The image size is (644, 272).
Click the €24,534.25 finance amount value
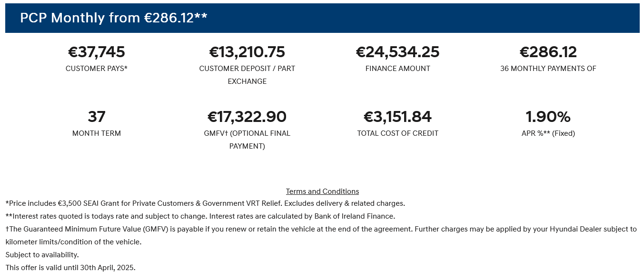click(398, 51)
